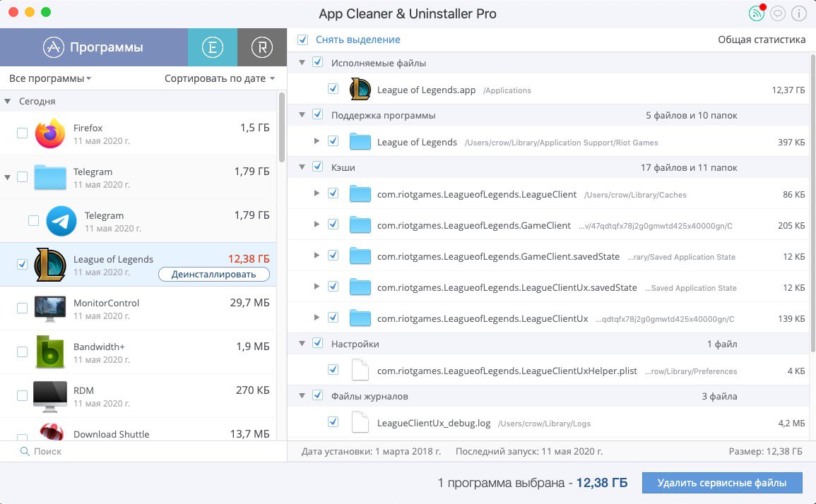Click the LeagueClientUx cache folder icon
The height and width of the screenshot is (504, 816).
360,318
